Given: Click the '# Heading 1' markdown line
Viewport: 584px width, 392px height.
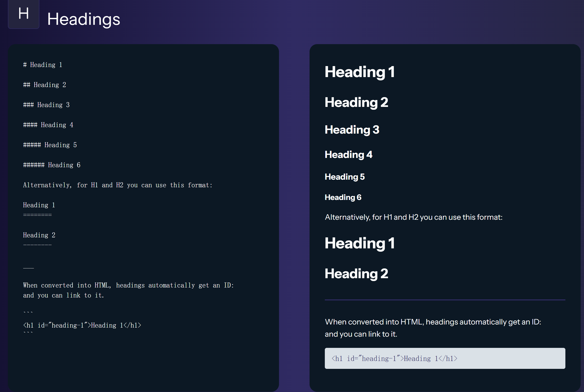Looking at the screenshot, I should coord(42,65).
